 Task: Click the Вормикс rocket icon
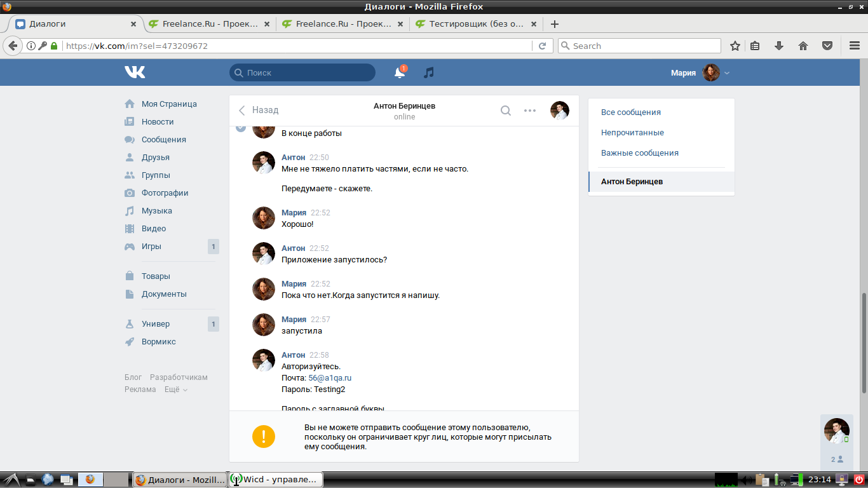coord(130,341)
